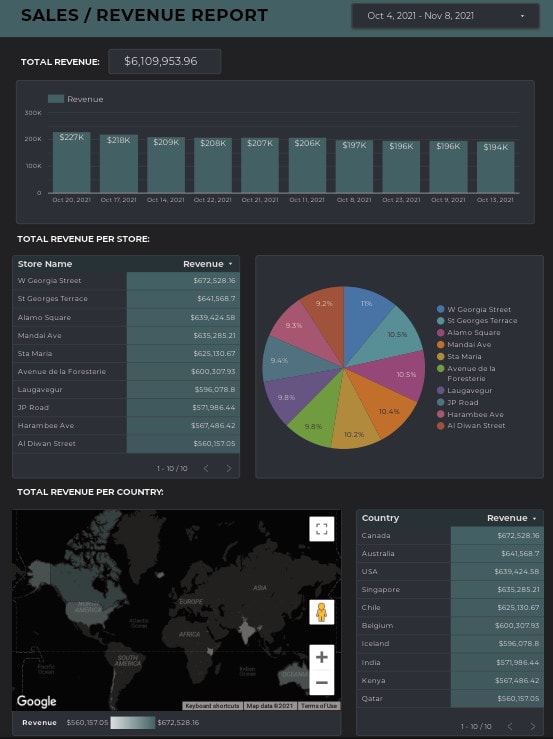Select St Georges Terrace table row
This screenshot has height=739, width=553.
(x=126, y=299)
